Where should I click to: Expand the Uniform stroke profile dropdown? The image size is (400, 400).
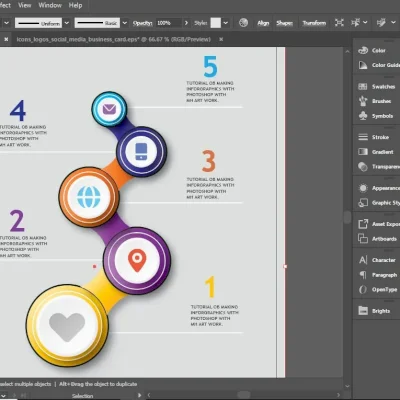pyautogui.click(x=67, y=23)
